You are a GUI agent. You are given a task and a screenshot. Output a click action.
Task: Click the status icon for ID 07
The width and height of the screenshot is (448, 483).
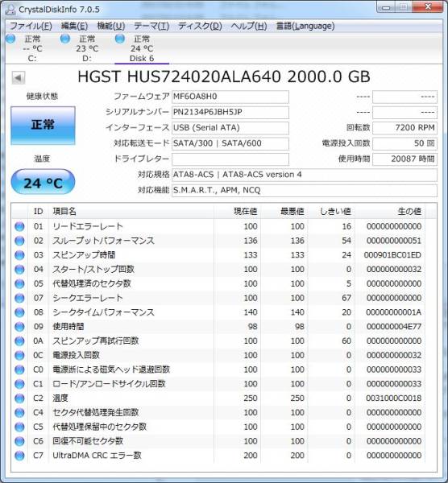click(19, 298)
